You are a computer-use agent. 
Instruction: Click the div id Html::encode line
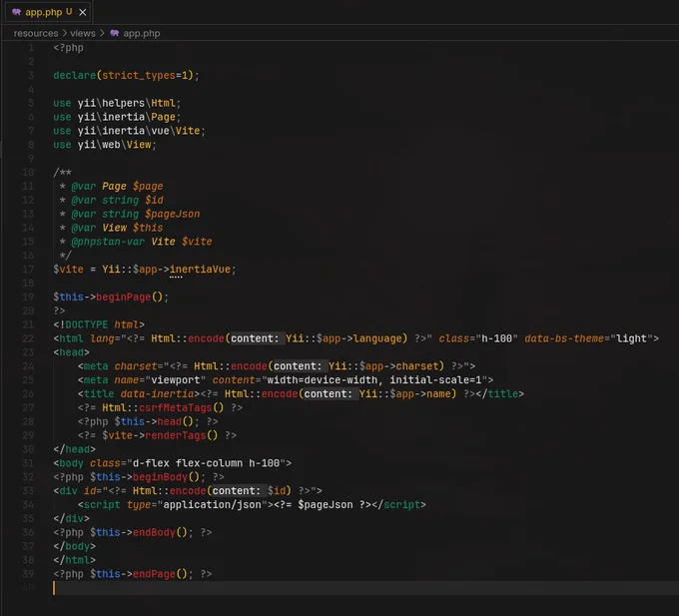point(188,491)
